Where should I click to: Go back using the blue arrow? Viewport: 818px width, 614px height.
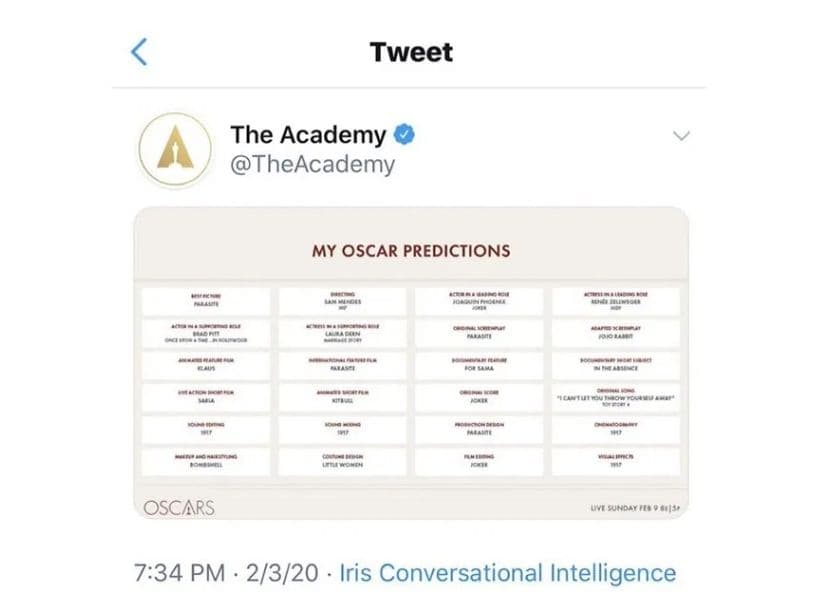(139, 52)
